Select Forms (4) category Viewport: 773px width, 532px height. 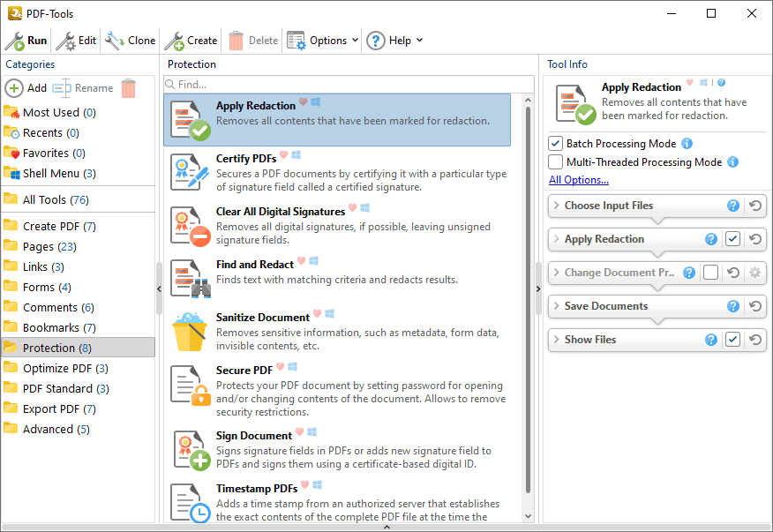37,287
